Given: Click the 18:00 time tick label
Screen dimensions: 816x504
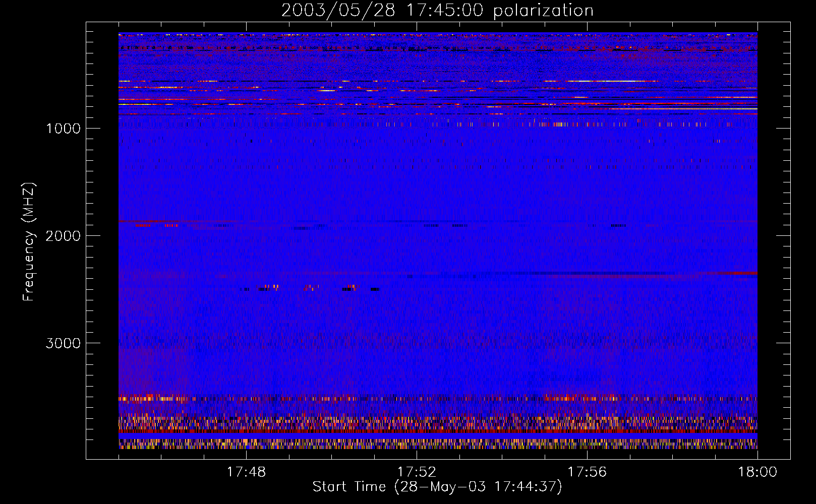Looking at the screenshot, I should pos(757,472).
